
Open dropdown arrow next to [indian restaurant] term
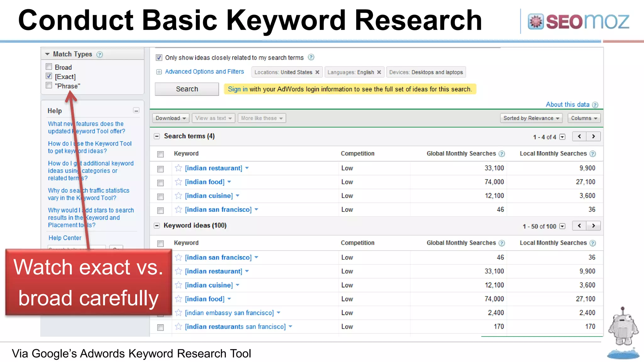(247, 168)
